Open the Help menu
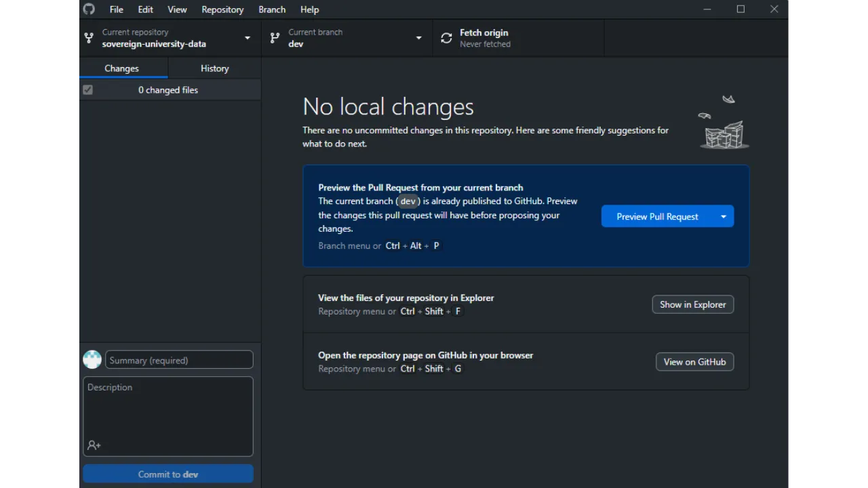The width and height of the screenshot is (868, 488). 309,9
